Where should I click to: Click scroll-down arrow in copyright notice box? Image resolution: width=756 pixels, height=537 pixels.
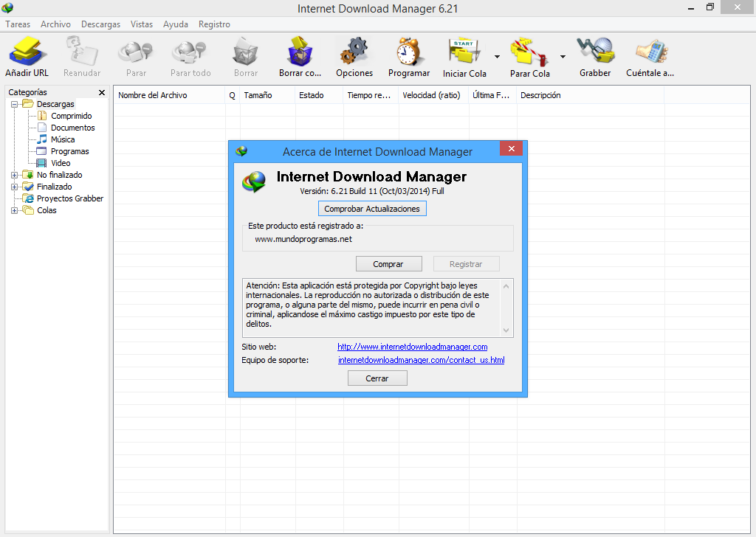tap(506, 330)
